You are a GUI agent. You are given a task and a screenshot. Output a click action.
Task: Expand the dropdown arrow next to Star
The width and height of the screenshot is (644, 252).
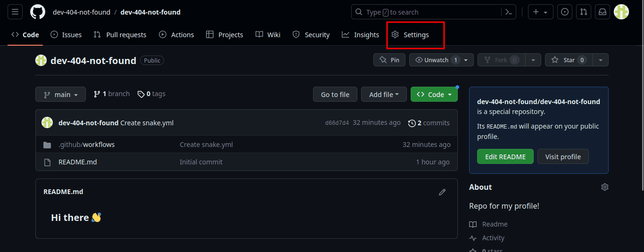pos(600,60)
